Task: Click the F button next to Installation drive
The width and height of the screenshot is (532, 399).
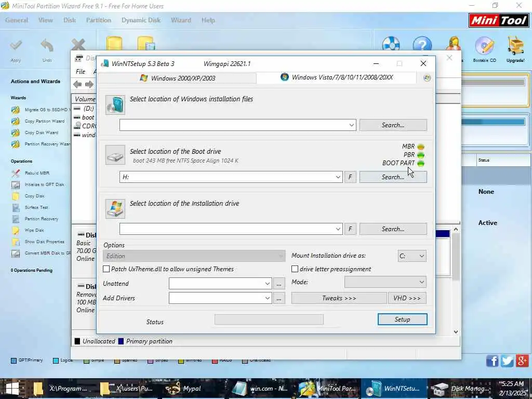Action: coord(350,229)
